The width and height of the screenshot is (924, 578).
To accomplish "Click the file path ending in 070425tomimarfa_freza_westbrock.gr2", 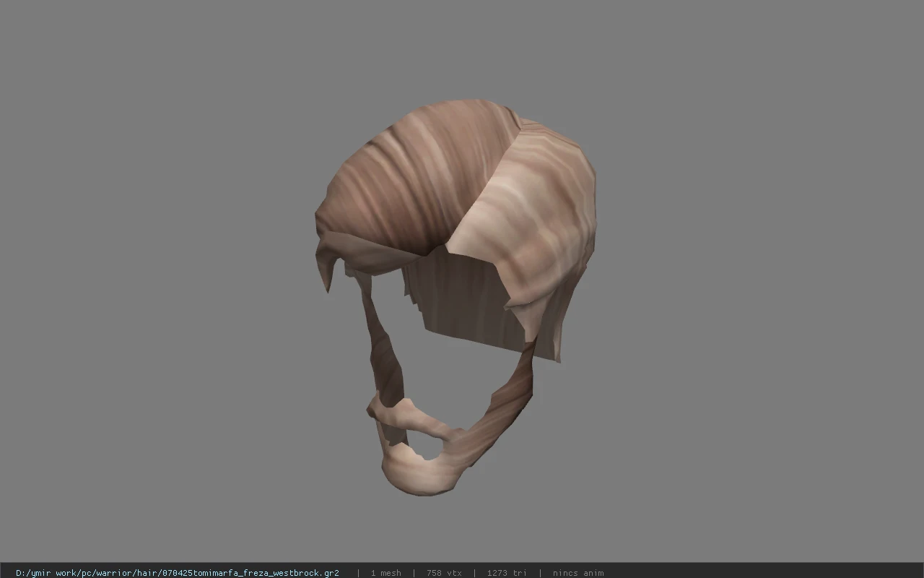I will click(178, 573).
